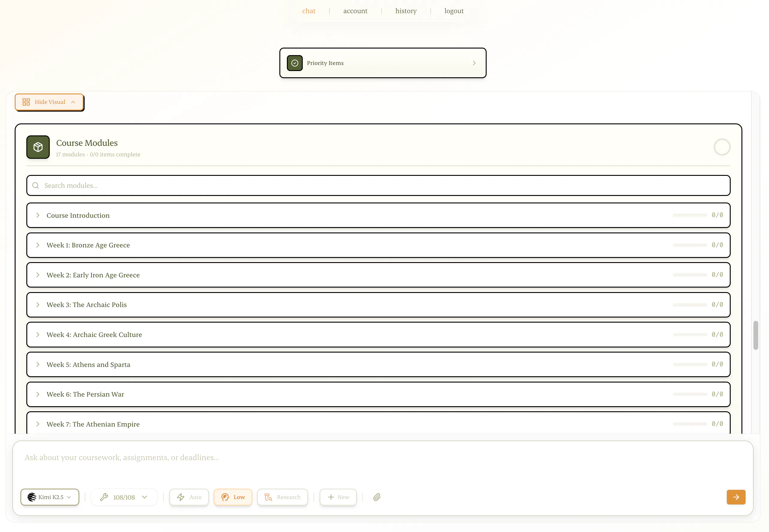Viewport: 769px width, 532px height.
Task: Expand the Course Introduction module
Action: (379, 215)
